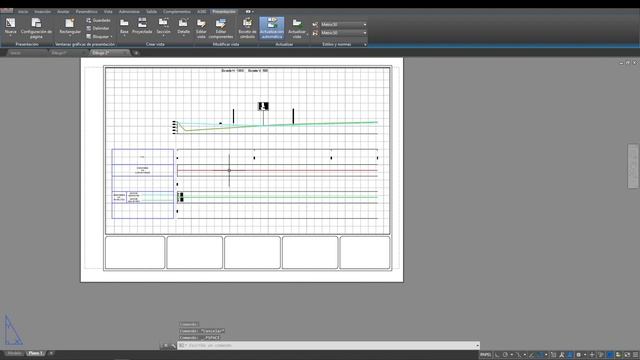Screen dimensions: 640x360
Task: Switch to the Administrar ribbon tab
Action: click(129, 11)
